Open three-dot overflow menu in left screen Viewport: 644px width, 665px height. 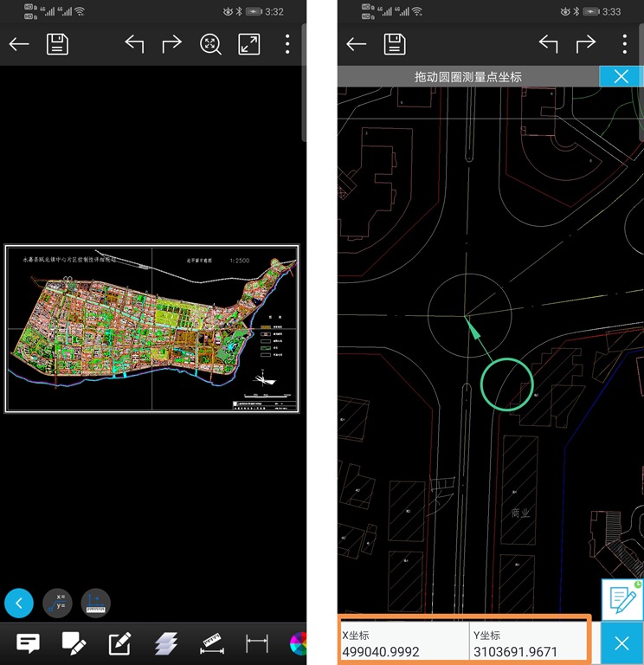coord(287,44)
